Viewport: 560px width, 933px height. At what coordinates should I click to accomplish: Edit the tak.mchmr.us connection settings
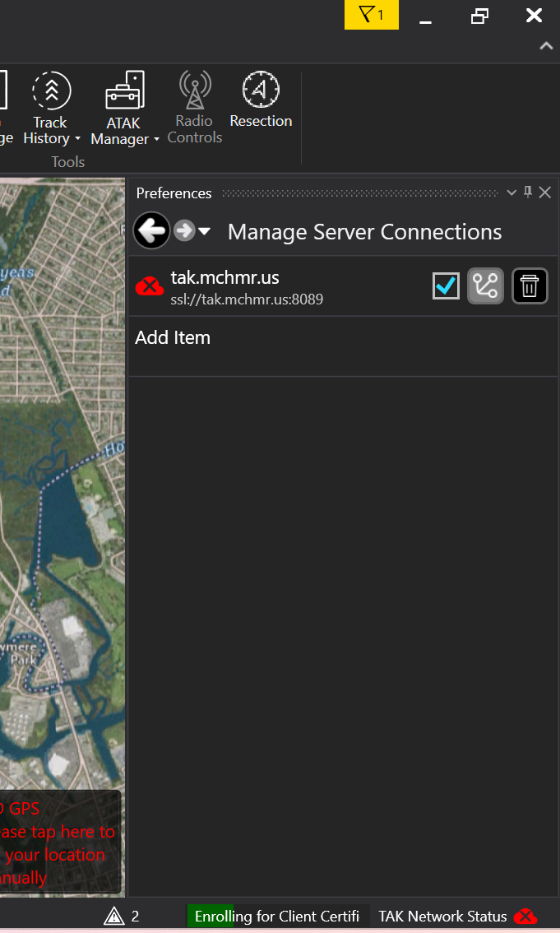(x=486, y=286)
